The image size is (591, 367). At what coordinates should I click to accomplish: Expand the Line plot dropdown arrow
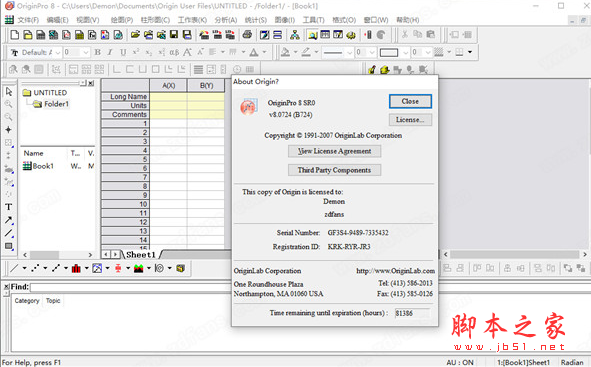24,268
